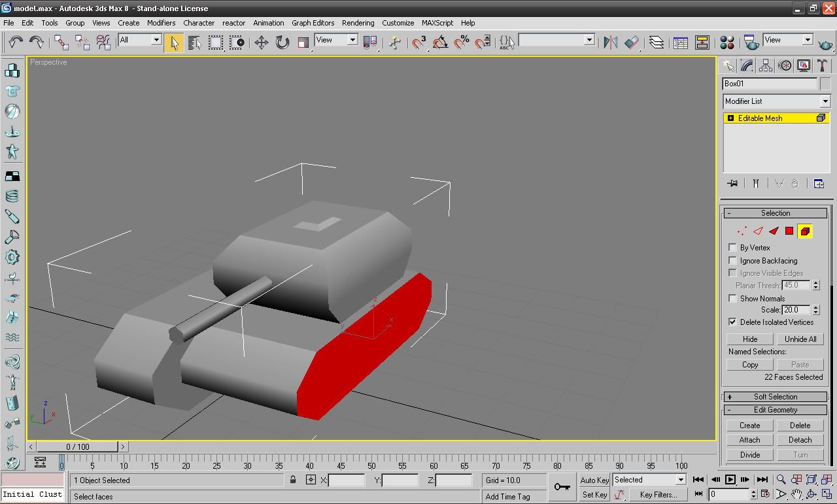Expand Editable Mesh plus in stack
Image resolution: width=837 pixels, height=504 pixels.
(x=730, y=118)
